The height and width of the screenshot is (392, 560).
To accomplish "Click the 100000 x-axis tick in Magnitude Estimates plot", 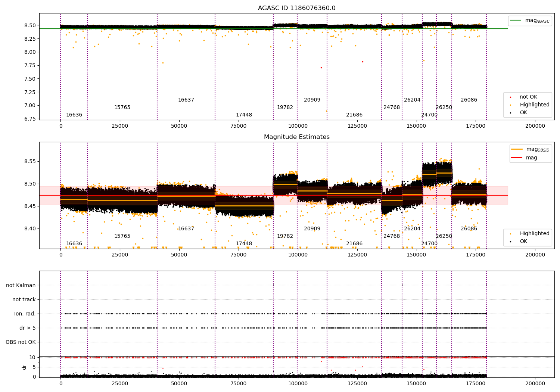I will (x=298, y=255).
